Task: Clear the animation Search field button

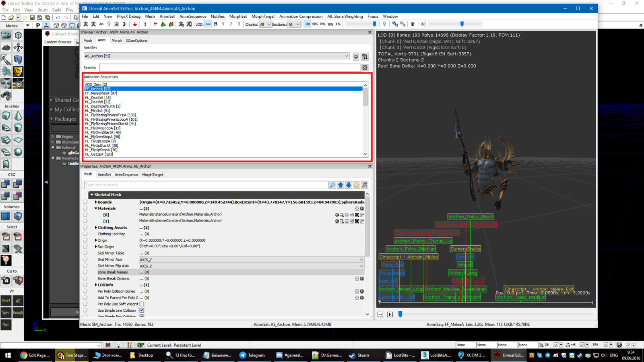Action: pos(365,68)
